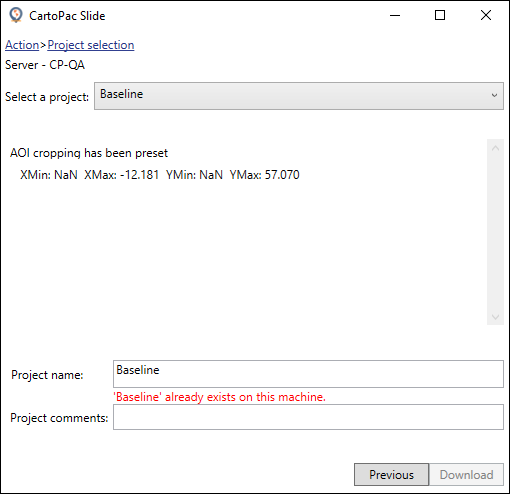Screen dimensions: 510x494
Task: Click the AOI panel scrollbar track
Action: coord(495,232)
